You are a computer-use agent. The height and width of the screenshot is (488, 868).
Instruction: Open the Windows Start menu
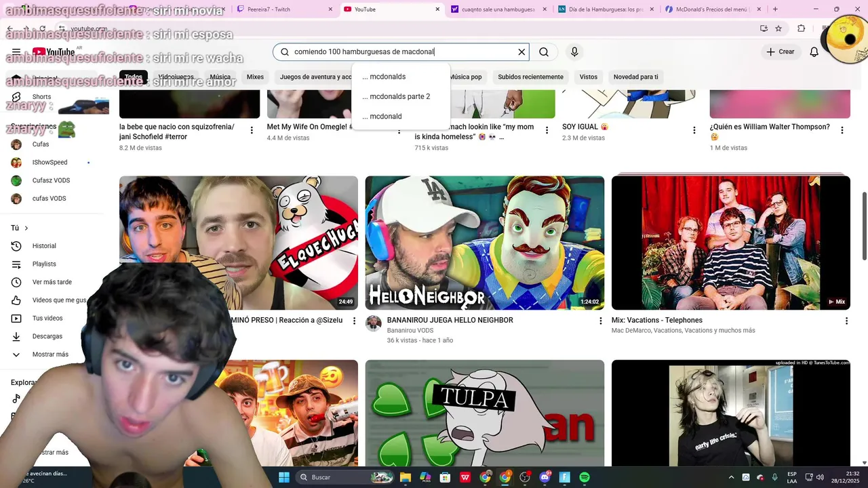pos(284,477)
